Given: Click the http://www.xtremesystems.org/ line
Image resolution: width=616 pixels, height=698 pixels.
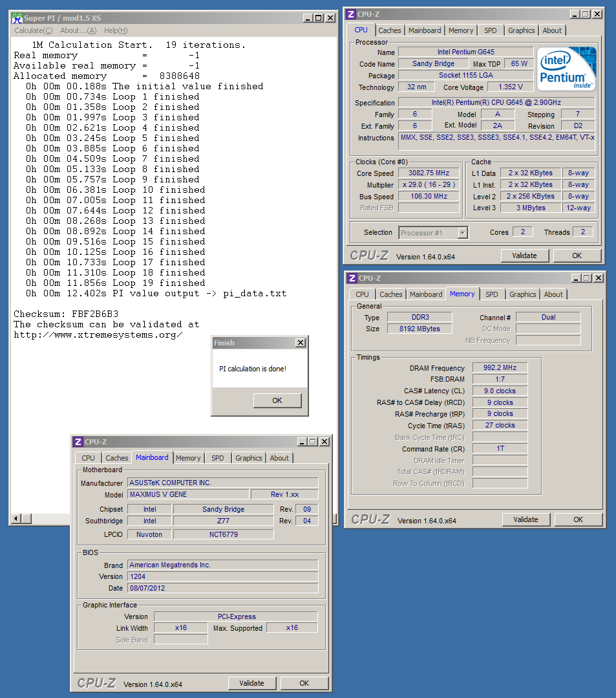Looking at the screenshot, I should [98, 334].
